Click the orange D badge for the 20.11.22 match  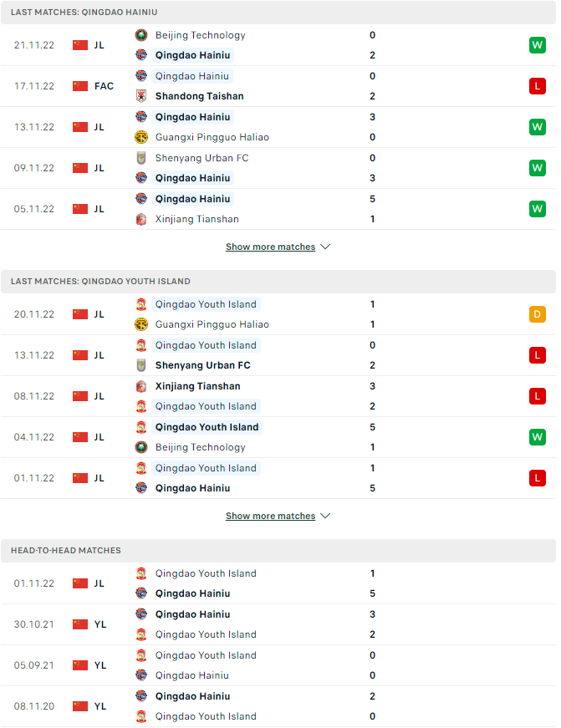[x=538, y=314]
